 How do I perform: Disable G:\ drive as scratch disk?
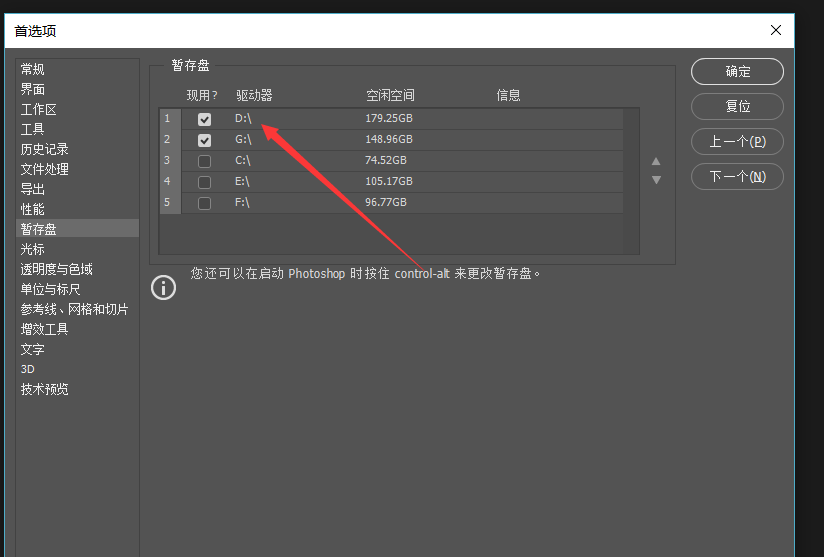(x=205, y=140)
